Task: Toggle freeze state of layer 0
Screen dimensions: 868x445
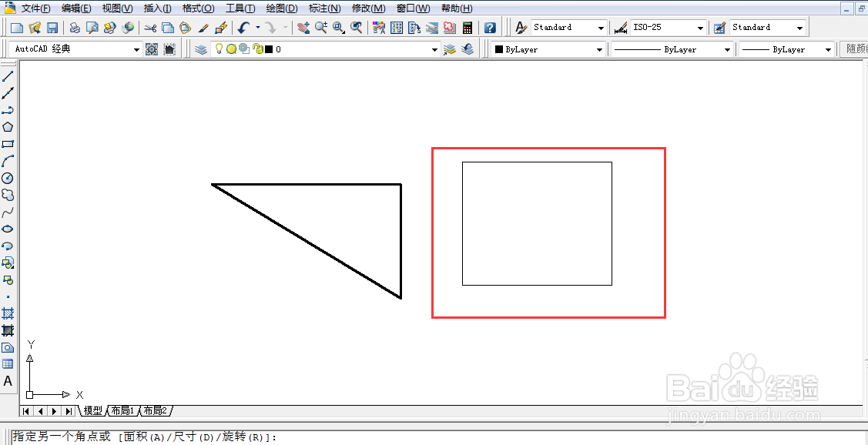Action: click(231, 49)
